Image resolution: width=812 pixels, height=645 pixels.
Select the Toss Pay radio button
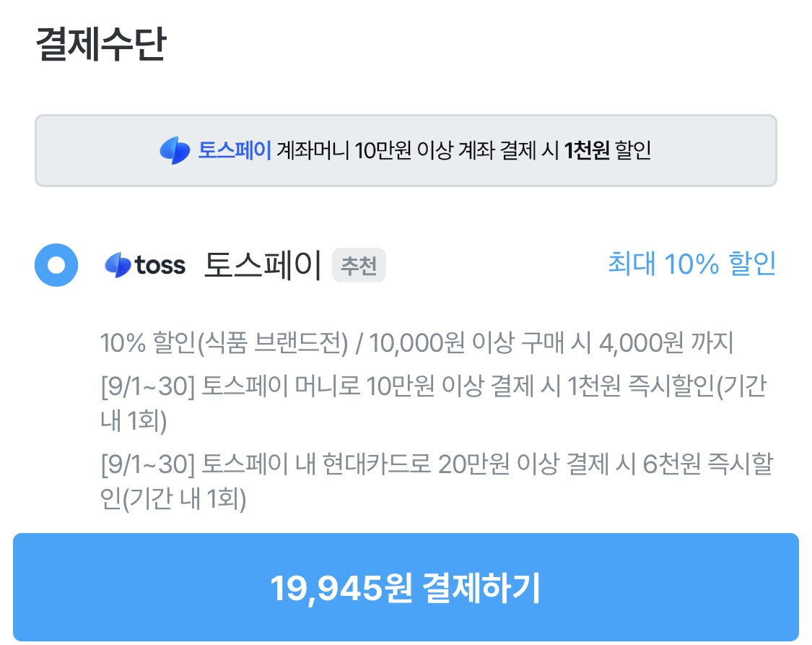pos(56,266)
